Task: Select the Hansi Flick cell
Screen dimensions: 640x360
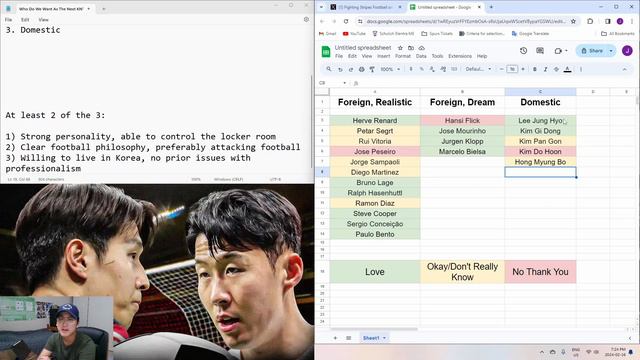Action: 462,120
